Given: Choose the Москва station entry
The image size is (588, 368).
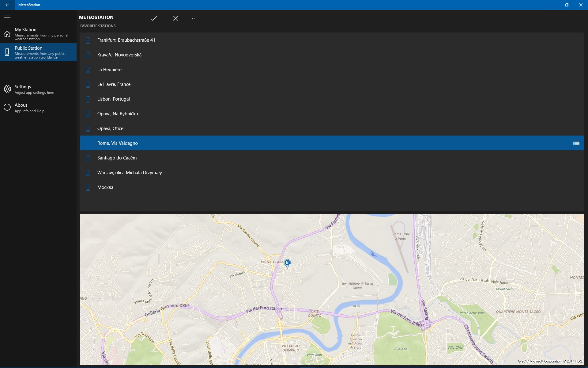Looking at the screenshot, I should pyautogui.click(x=105, y=187).
